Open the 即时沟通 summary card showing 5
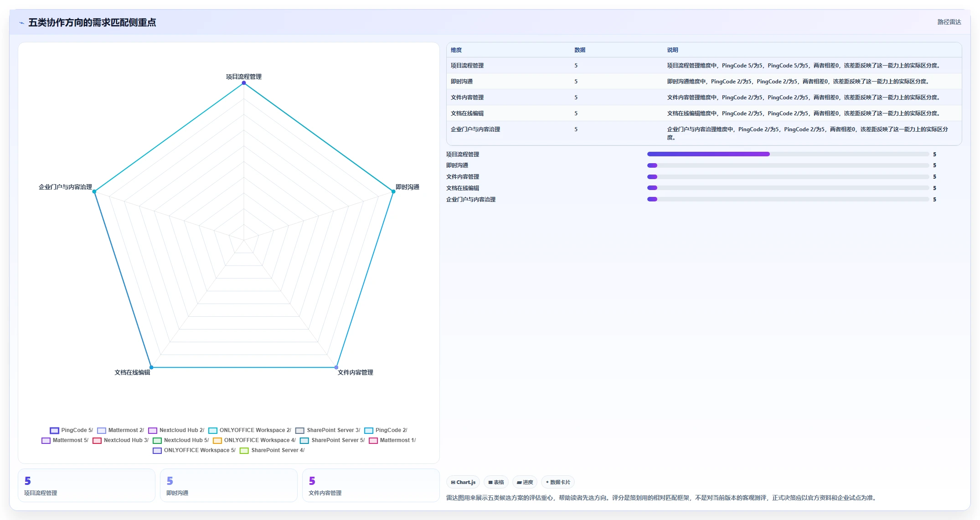980x520 pixels. 229,485
